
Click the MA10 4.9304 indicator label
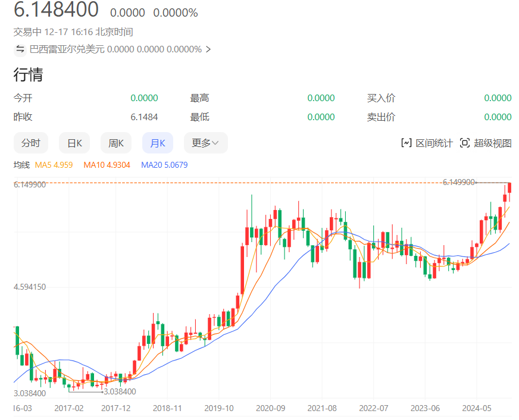click(x=107, y=165)
